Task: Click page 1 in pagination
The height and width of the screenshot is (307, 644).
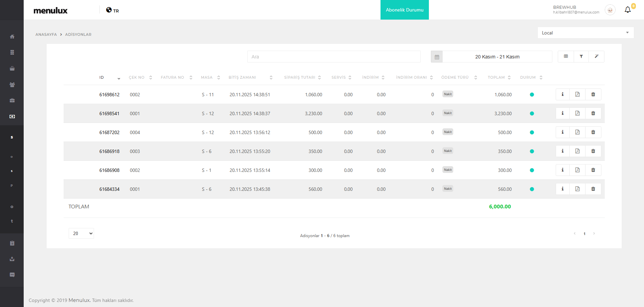Action: pos(584,234)
